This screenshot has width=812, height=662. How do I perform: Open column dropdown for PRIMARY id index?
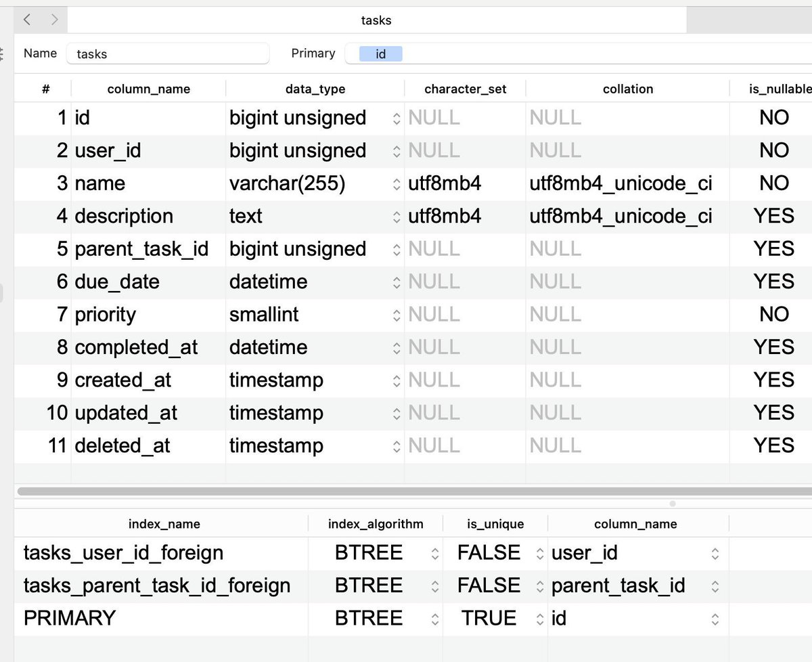coord(715,619)
